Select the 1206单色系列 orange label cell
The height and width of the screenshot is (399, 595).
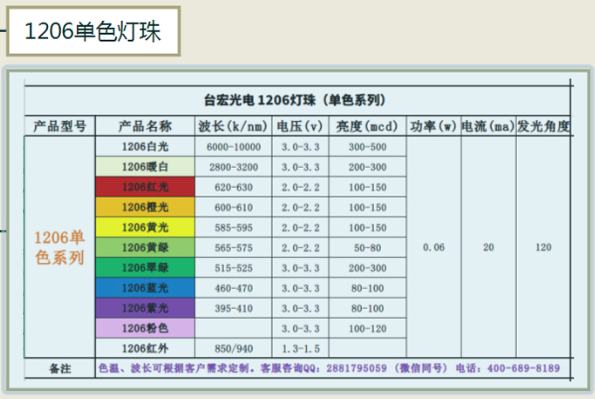pyautogui.click(x=60, y=247)
